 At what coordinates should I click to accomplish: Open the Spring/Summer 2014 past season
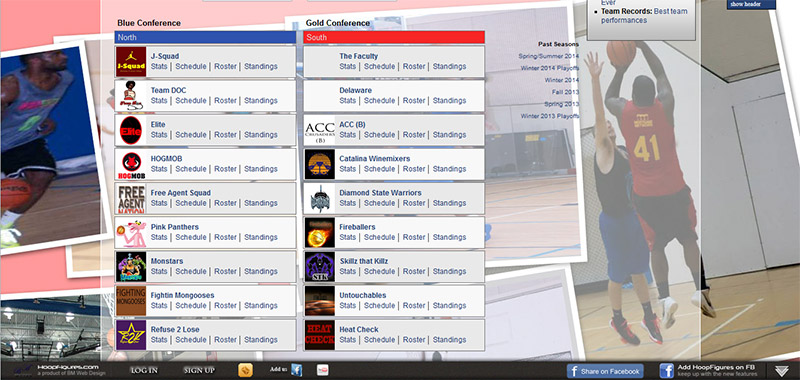point(548,56)
